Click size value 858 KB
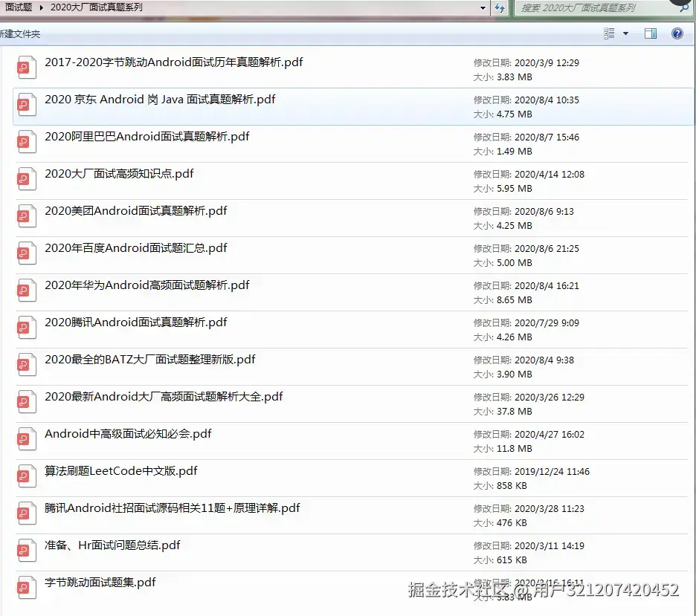 point(512,487)
